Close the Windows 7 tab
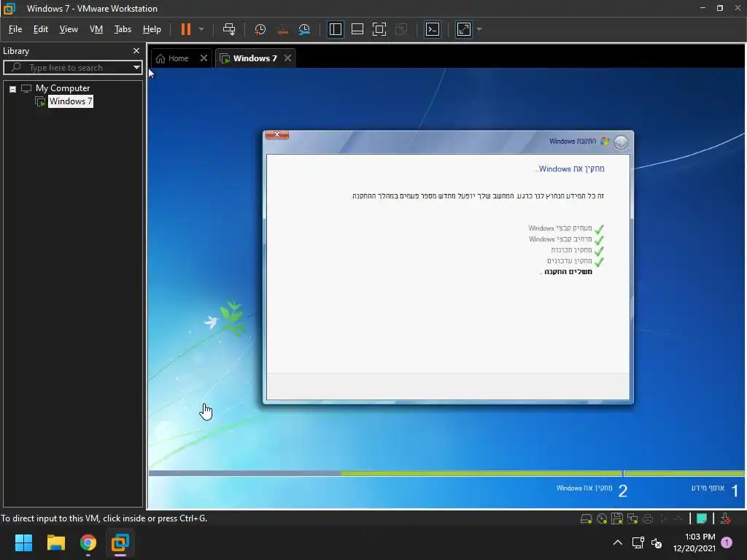 287,58
